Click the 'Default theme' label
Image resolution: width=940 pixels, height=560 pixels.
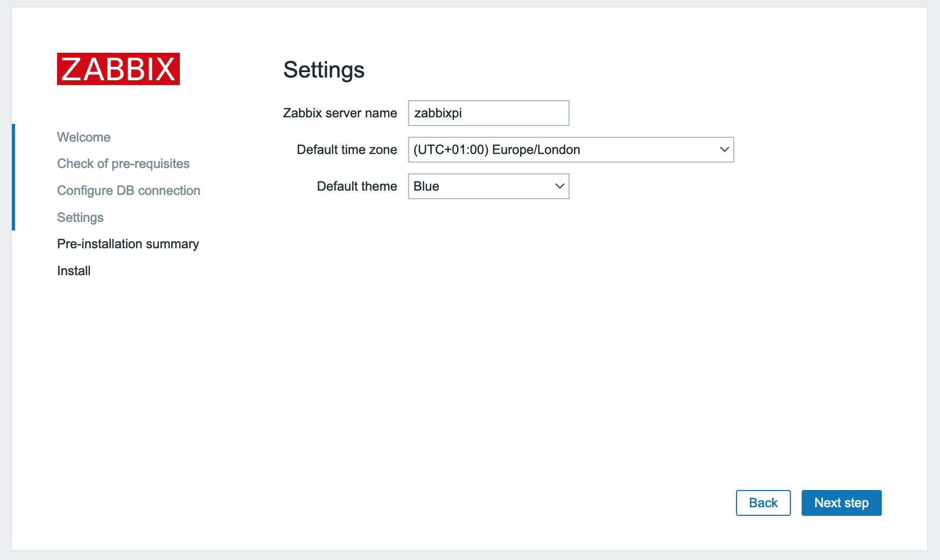(x=357, y=186)
